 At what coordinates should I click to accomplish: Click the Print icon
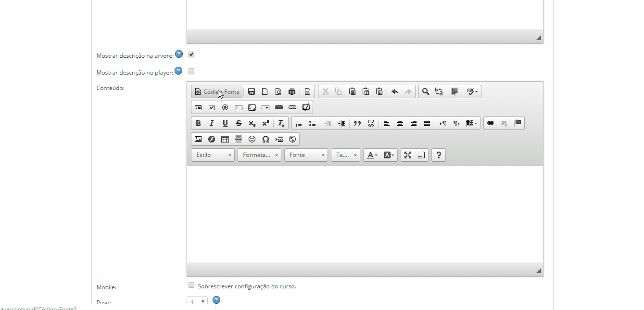[292, 91]
